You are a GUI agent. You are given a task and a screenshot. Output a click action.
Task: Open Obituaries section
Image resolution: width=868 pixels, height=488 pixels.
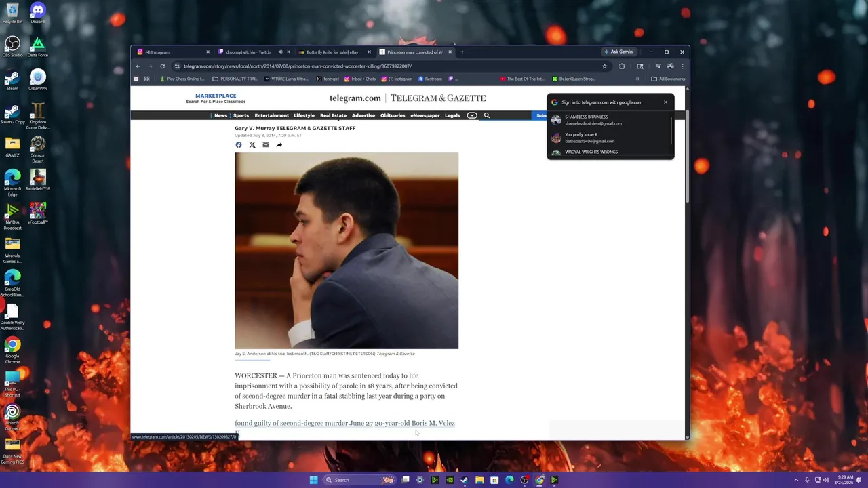pos(393,115)
